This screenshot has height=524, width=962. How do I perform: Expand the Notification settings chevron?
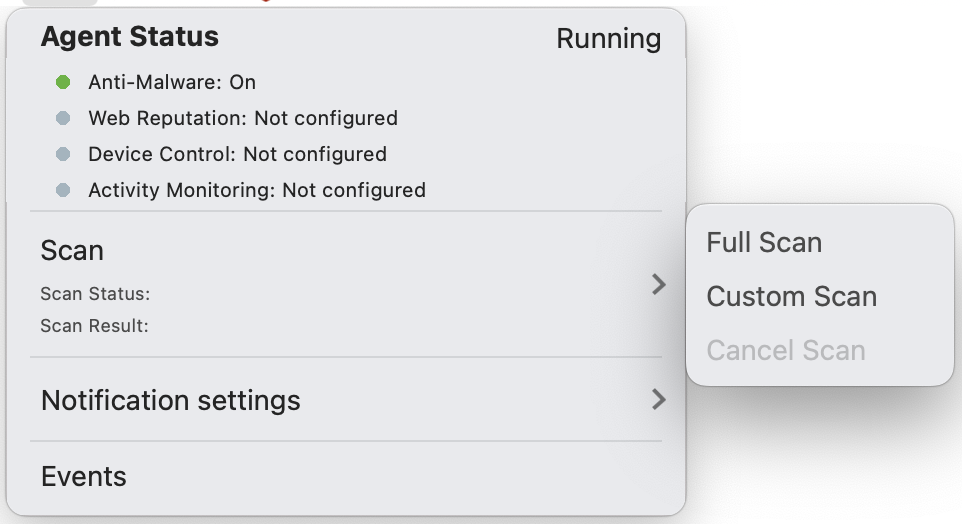click(658, 400)
